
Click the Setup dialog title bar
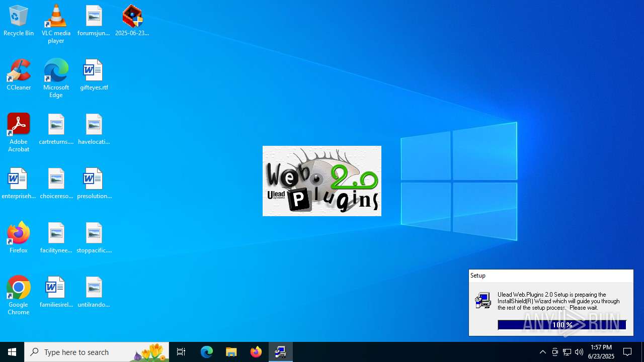pos(551,276)
